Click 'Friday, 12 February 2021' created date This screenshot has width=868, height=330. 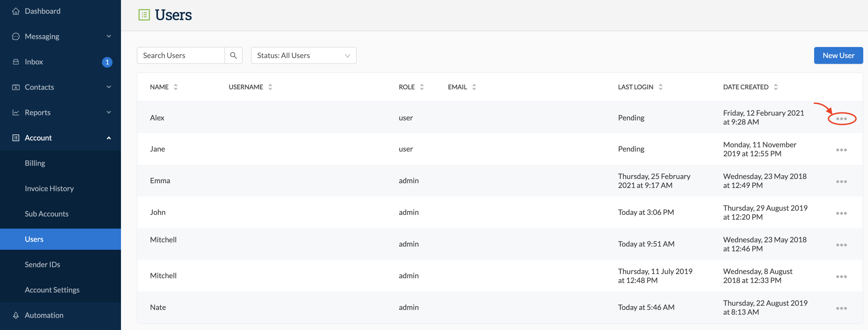764,113
